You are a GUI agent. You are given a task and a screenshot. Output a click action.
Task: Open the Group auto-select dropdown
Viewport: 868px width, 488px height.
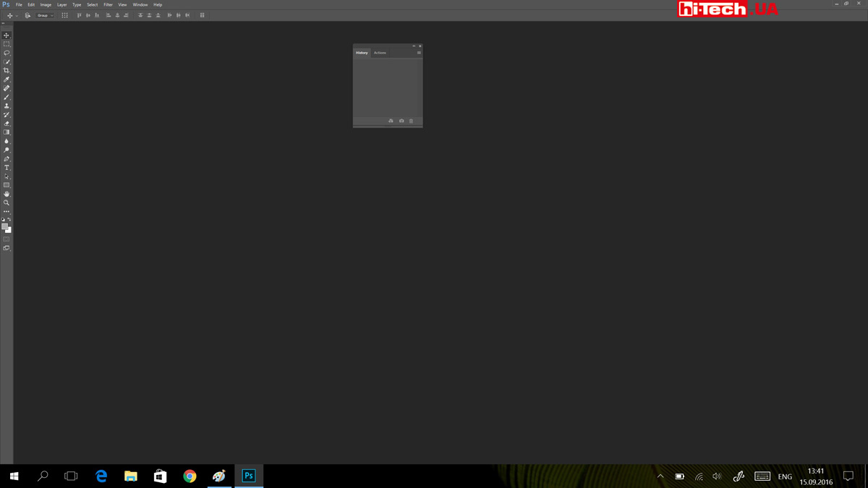(x=45, y=15)
